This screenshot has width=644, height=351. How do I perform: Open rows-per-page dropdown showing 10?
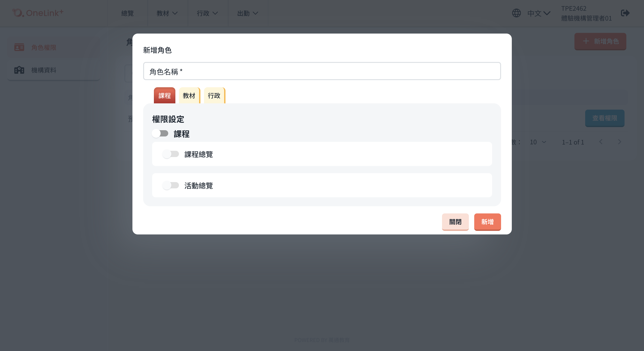pyautogui.click(x=538, y=142)
